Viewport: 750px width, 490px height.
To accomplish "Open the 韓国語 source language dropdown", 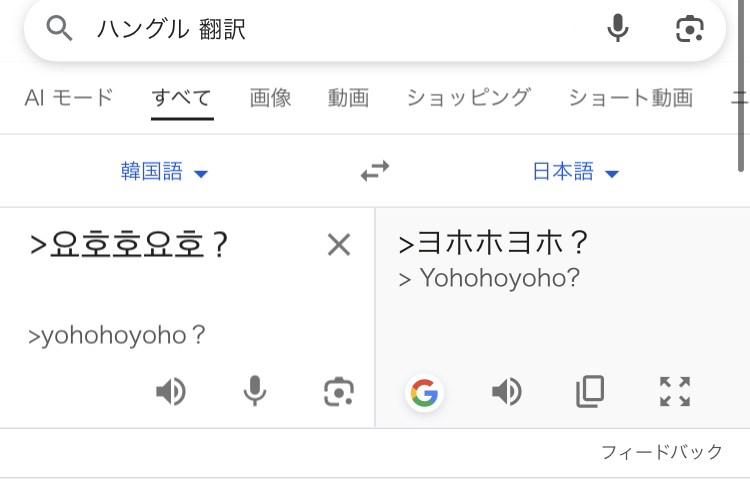I will pos(164,172).
